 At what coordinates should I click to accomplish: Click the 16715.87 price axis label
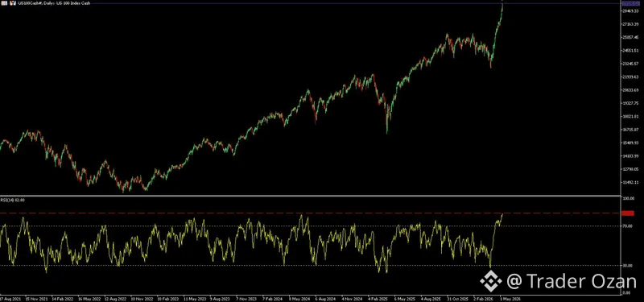coord(630,130)
